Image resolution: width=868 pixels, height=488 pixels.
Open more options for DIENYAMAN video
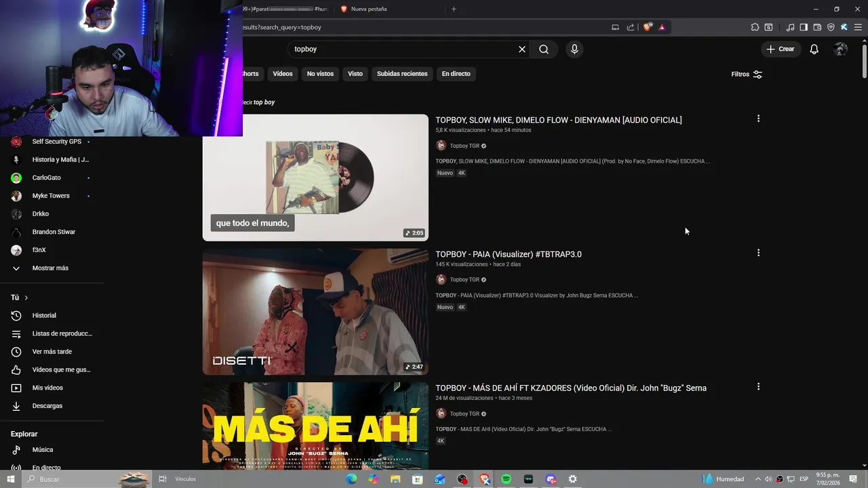pyautogui.click(x=758, y=119)
